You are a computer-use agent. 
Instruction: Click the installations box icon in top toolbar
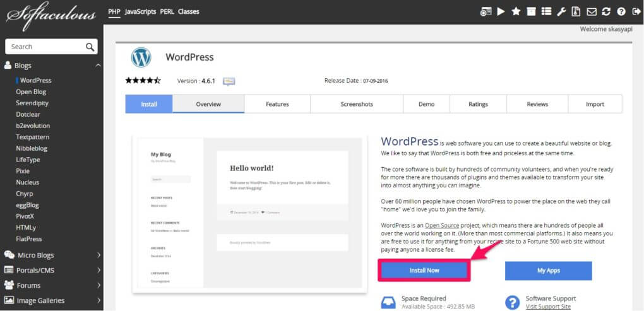point(532,11)
